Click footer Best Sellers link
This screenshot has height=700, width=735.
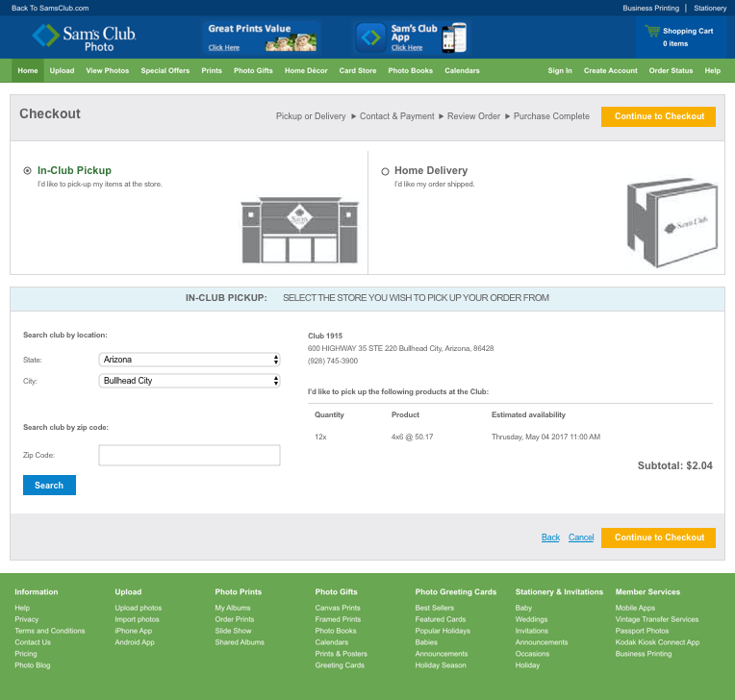[435, 608]
